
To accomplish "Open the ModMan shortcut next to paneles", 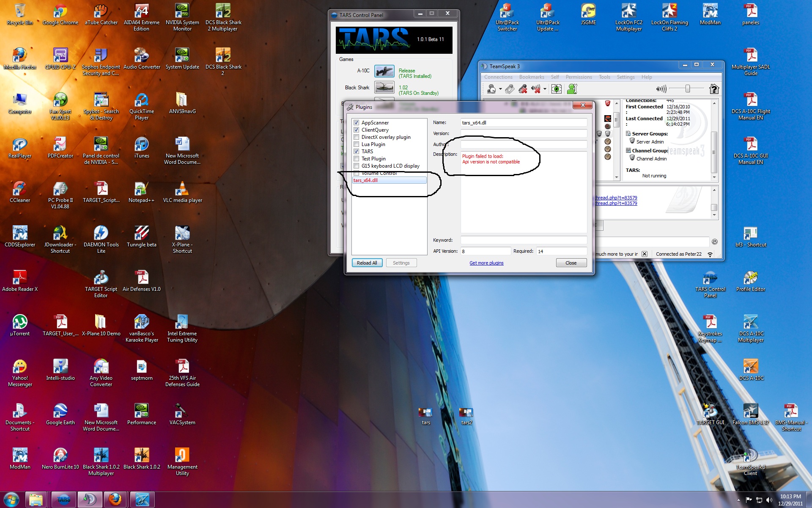I will [710, 14].
